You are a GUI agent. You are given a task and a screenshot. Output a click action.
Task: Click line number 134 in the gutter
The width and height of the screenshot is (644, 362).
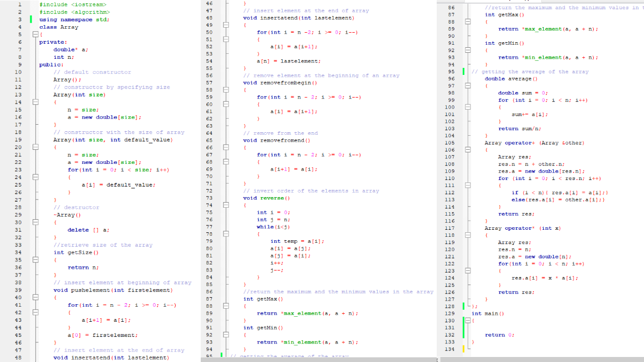[450, 349]
